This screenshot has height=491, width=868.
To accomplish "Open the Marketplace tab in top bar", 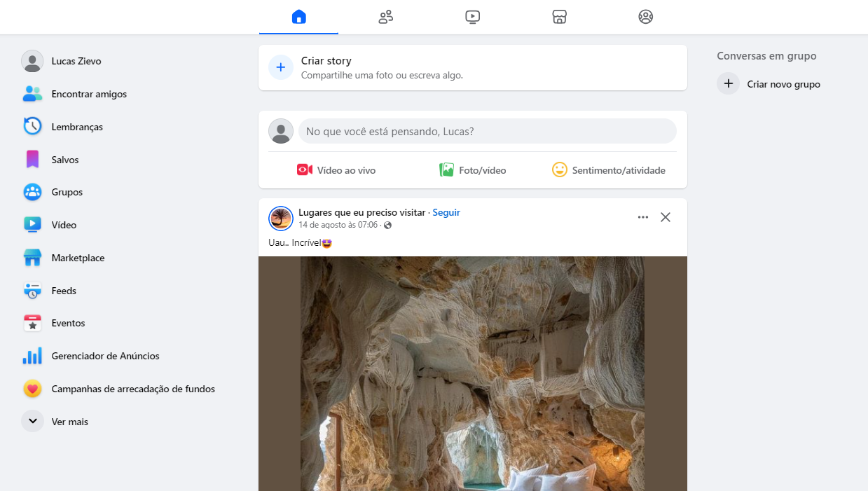I will (559, 17).
